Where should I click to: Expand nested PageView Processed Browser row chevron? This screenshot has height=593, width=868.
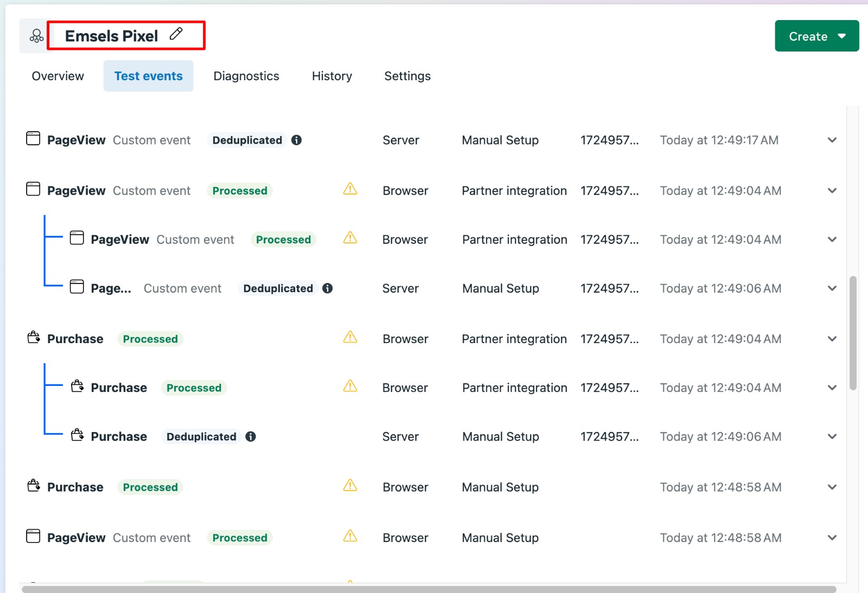click(x=832, y=240)
